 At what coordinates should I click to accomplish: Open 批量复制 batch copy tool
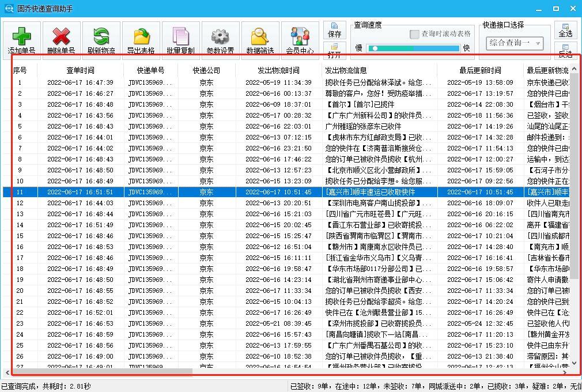click(x=180, y=37)
